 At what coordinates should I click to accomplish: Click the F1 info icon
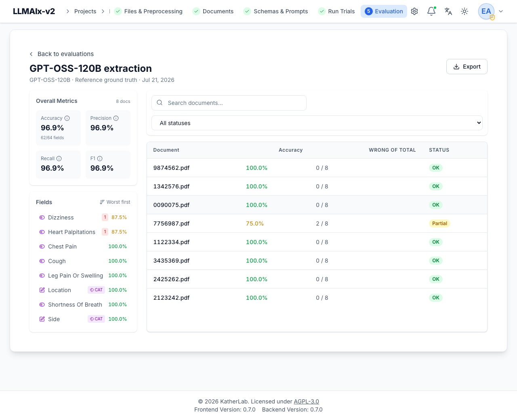[100, 159]
